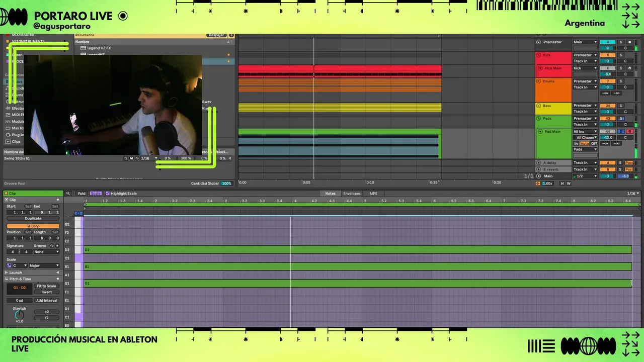Viewport: 644px width, 362px height.
Task: Toggle the clip Loop button
Action: click(33, 226)
